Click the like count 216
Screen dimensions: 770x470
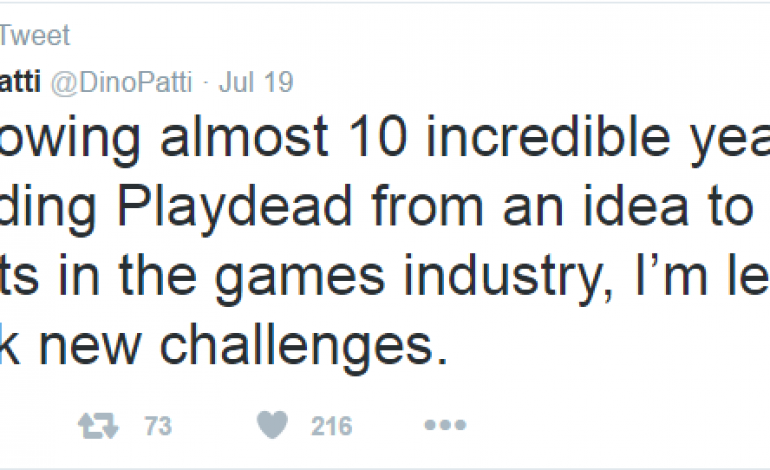coord(330,427)
